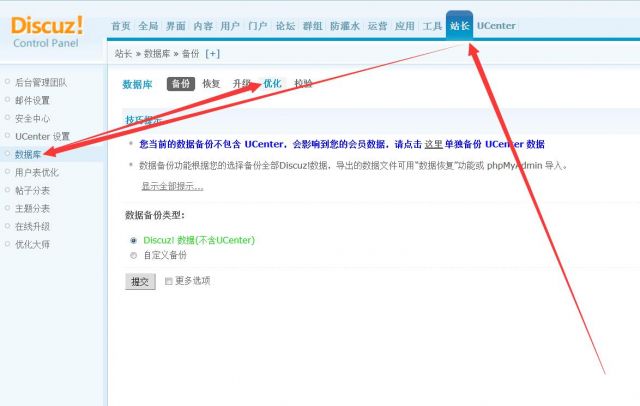Go to 首页 in top navigation
Screen dimensions: 640x406
pos(120,25)
